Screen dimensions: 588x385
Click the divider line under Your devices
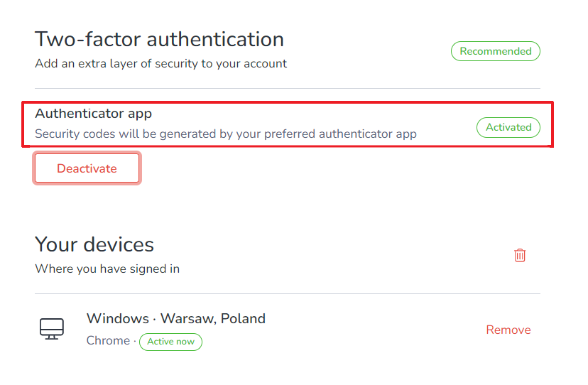[x=288, y=294]
